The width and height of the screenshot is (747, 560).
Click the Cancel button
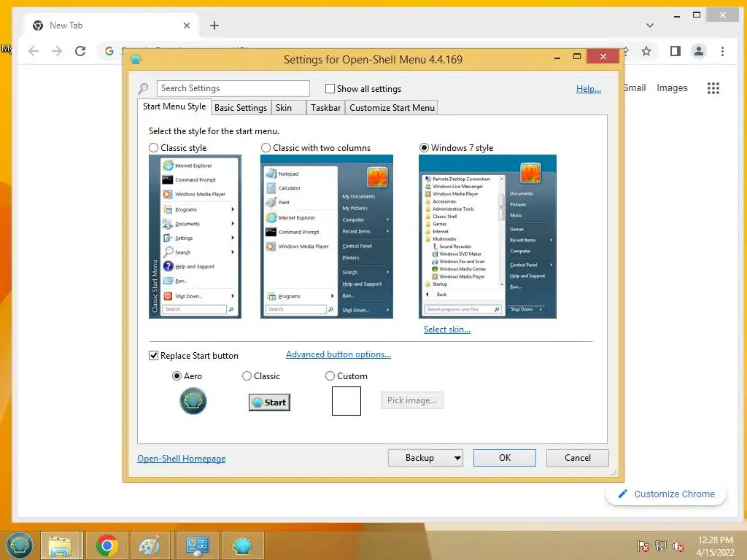[x=578, y=458]
